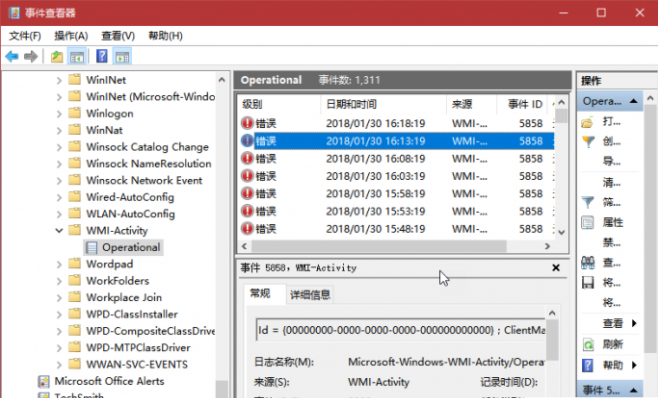Click the Help icon in actions pane

[588, 365]
